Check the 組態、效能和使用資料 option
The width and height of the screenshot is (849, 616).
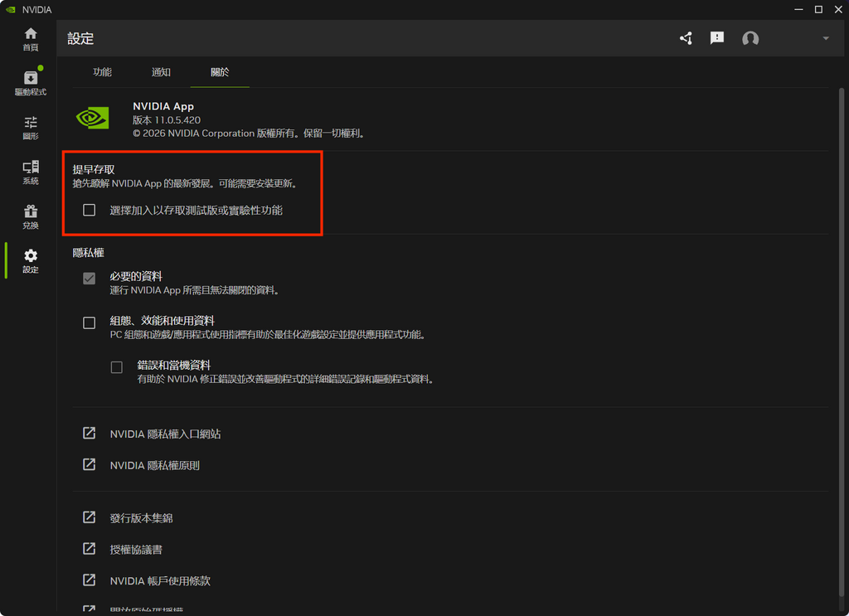point(89,323)
